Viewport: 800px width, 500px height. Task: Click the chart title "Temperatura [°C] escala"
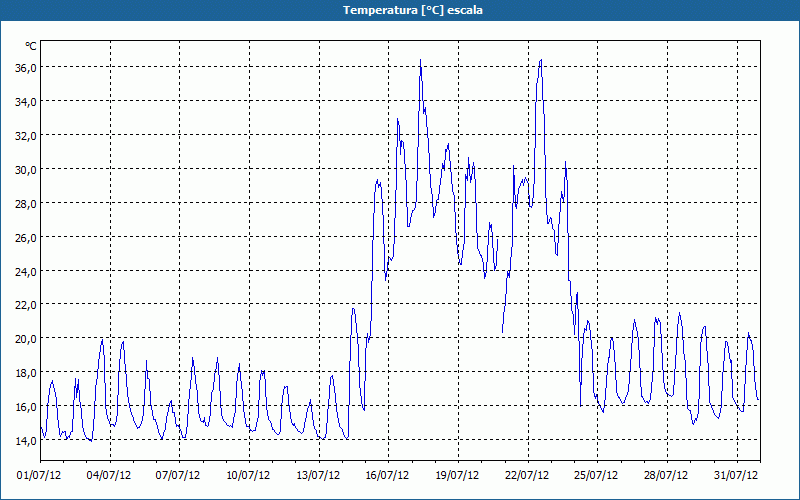tap(413, 10)
